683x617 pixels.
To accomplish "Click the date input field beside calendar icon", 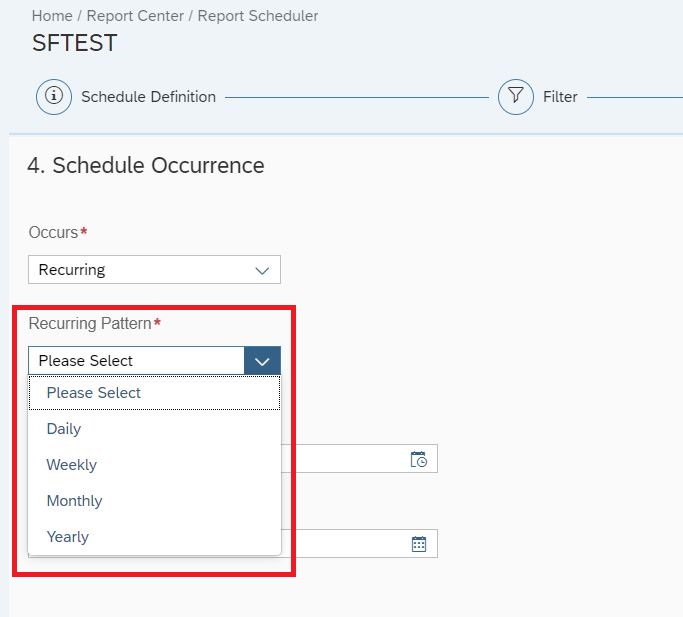I will coord(359,543).
